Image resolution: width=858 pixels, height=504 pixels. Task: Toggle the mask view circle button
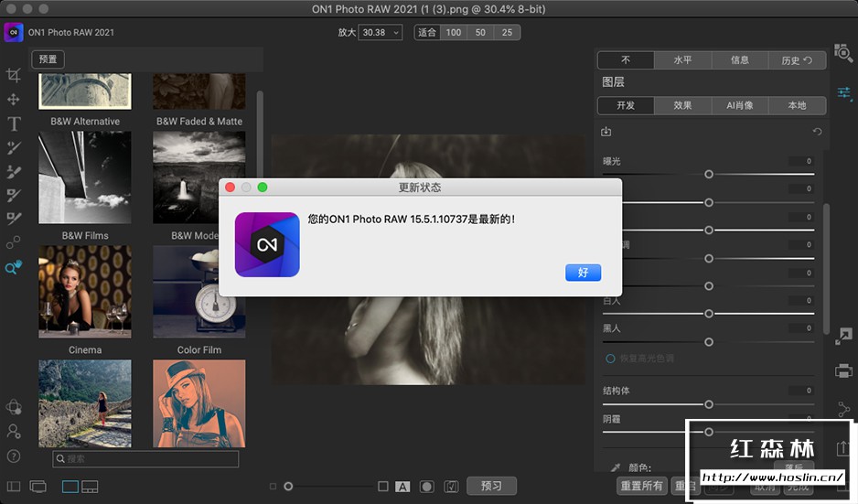click(x=427, y=487)
